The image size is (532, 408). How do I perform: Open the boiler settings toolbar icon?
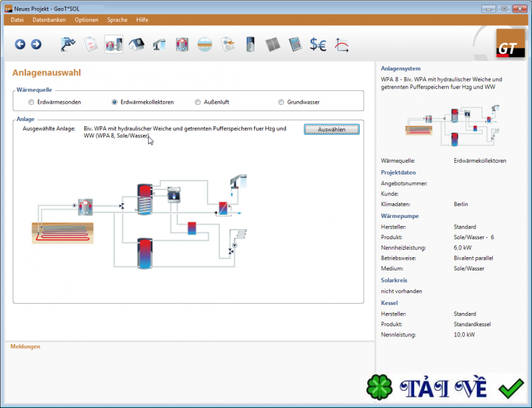click(x=227, y=45)
